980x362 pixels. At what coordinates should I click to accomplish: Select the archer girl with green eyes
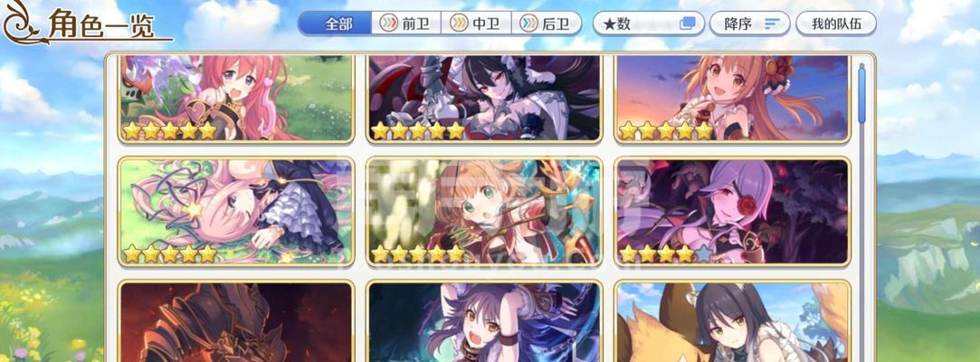pyautogui.click(x=484, y=212)
